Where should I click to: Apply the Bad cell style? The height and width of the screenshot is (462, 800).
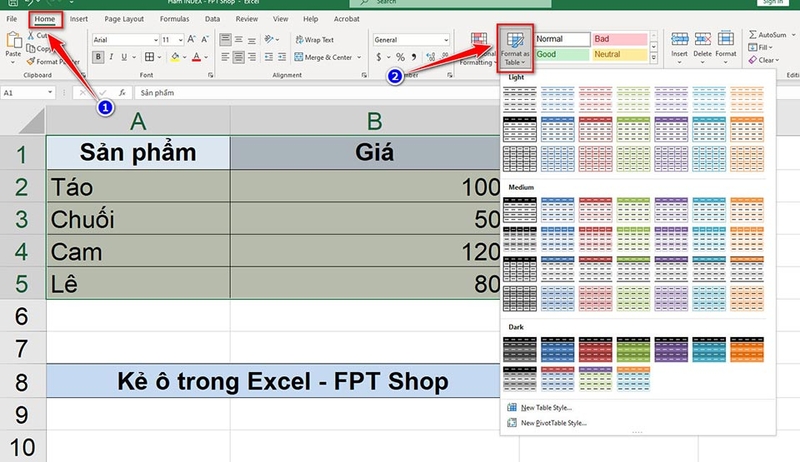pos(620,39)
